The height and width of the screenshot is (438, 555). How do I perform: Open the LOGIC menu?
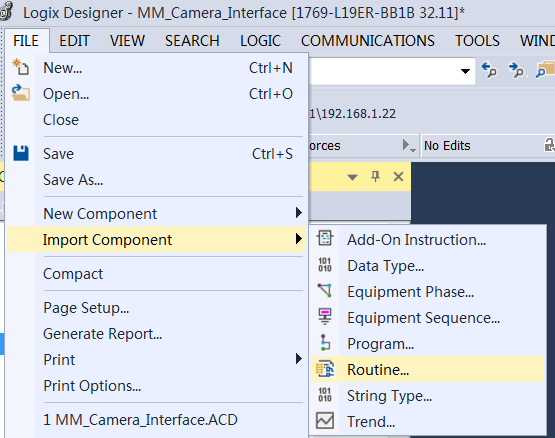[x=260, y=41]
